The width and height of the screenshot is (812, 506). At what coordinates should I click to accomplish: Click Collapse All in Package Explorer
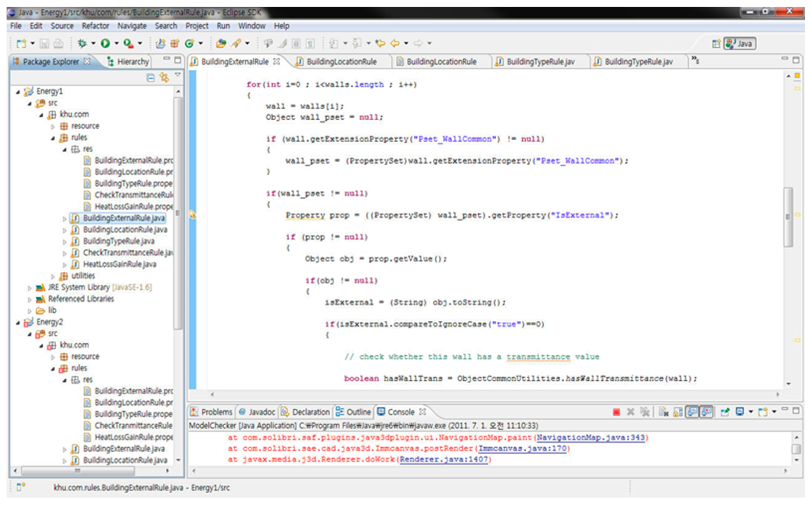[151, 78]
